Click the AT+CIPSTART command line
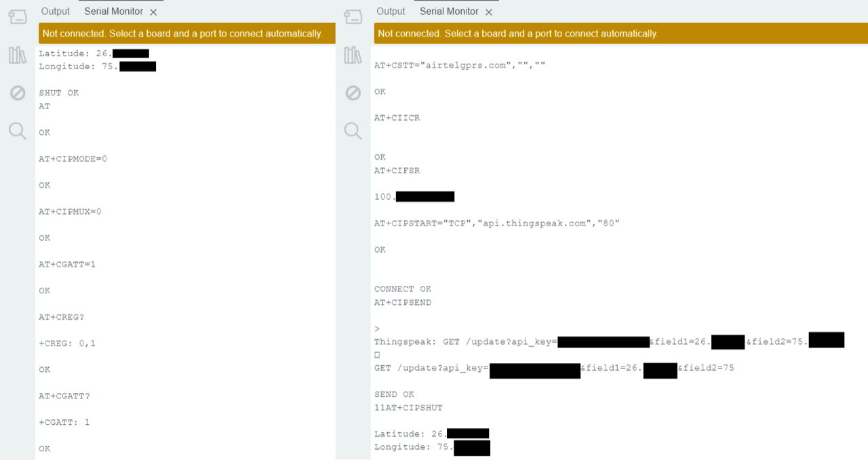This screenshot has width=868, height=460. (x=496, y=224)
